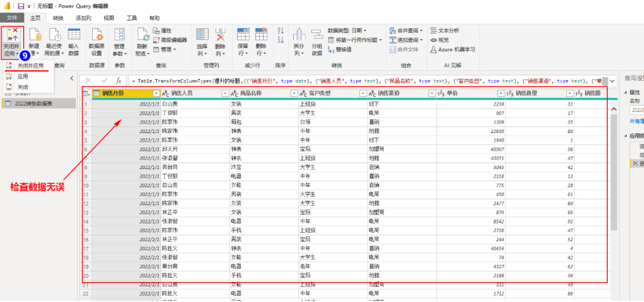Open 数据源设置
Viewport: 644px width, 302px height.
point(97,42)
